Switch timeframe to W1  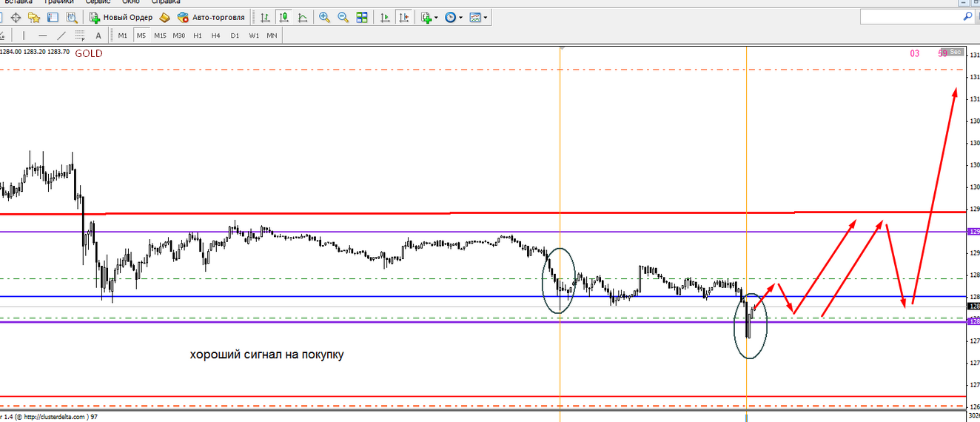(x=254, y=35)
